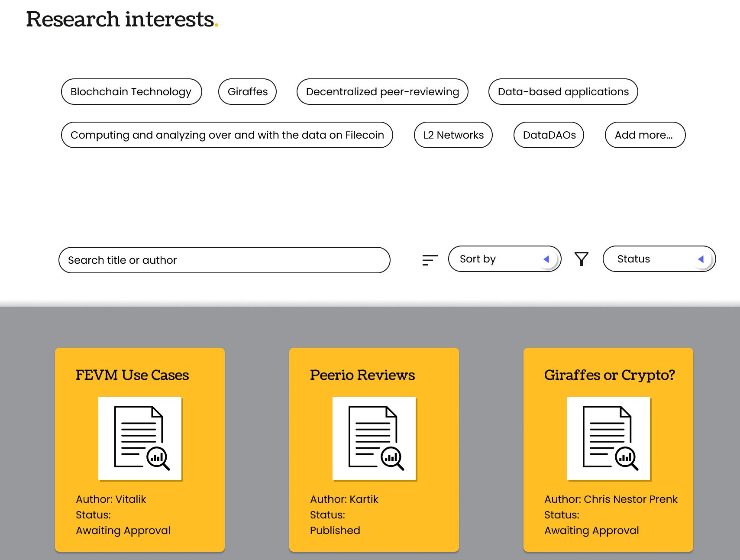This screenshot has height=560, width=740.
Task: Click the Sort by dropdown arrow
Action: click(x=546, y=259)
